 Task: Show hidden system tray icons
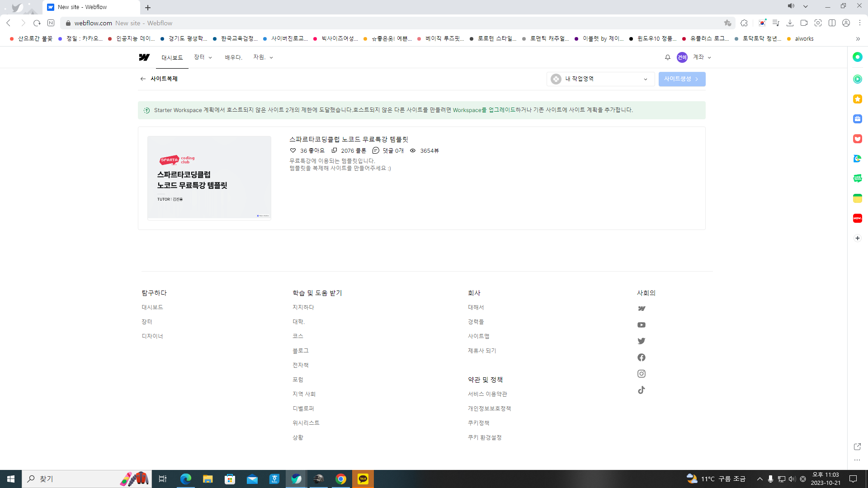click(760, 479)
